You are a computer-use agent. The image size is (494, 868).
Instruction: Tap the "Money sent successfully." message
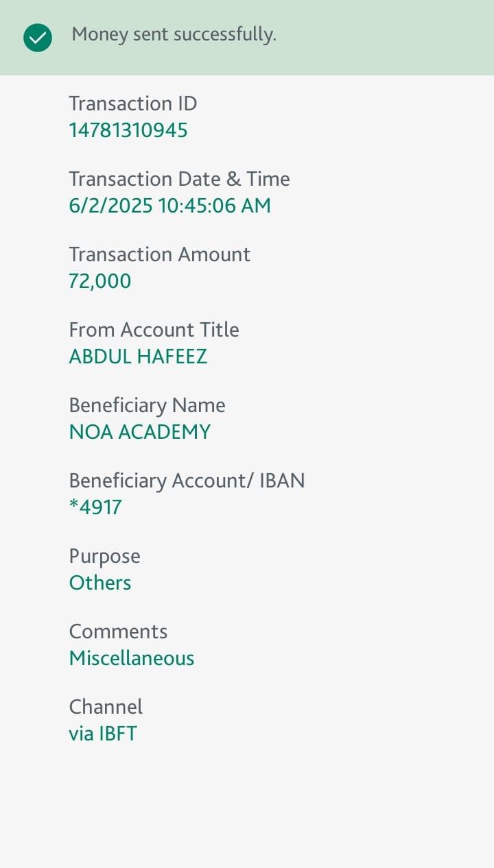(174, 34)
